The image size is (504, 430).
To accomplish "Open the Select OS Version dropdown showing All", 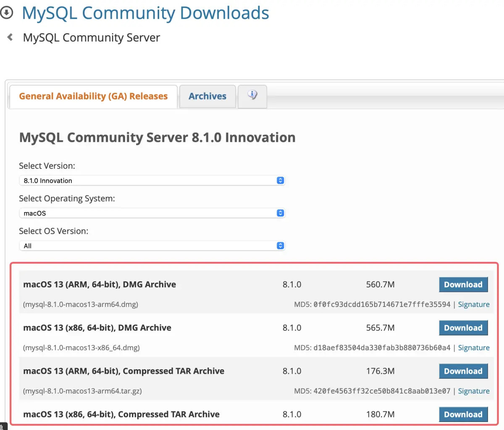I will point(152,246).
